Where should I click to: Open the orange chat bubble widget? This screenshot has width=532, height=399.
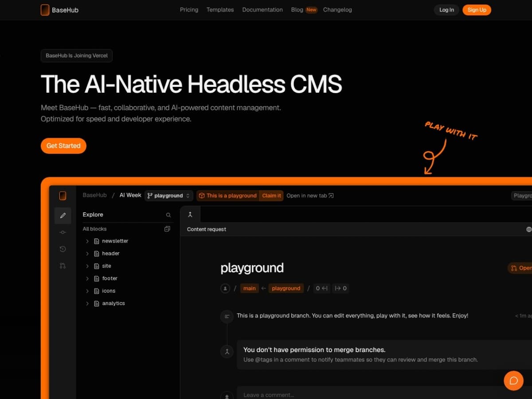tap(514, 380)
